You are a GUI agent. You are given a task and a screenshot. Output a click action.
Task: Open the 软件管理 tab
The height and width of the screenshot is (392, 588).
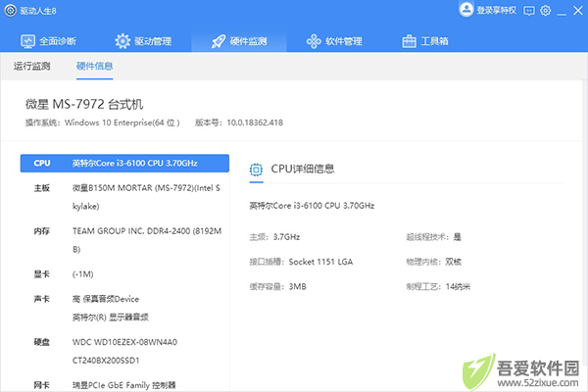[x=334, y=41]
